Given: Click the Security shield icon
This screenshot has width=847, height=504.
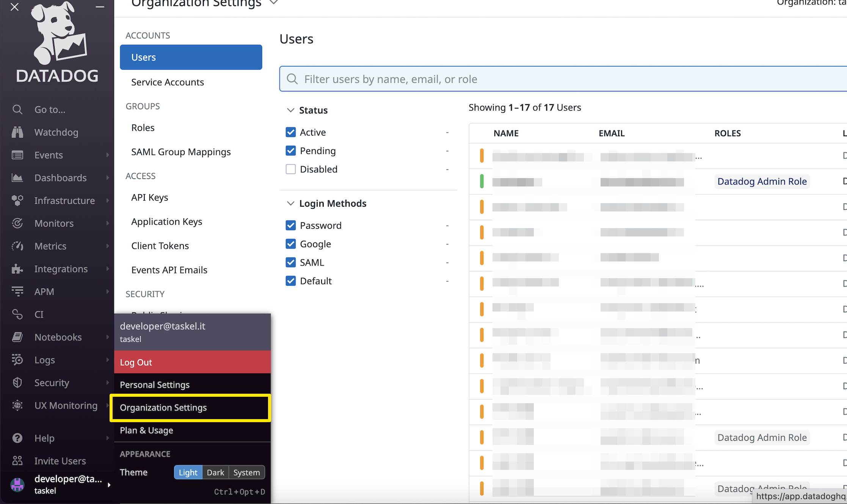Looking at the screenshot, I should (17, 382).
